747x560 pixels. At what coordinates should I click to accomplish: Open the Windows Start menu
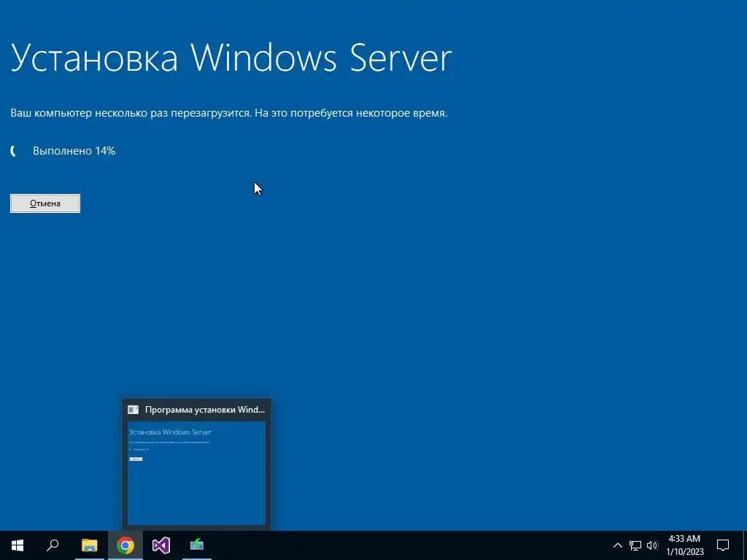pos(18,545)
